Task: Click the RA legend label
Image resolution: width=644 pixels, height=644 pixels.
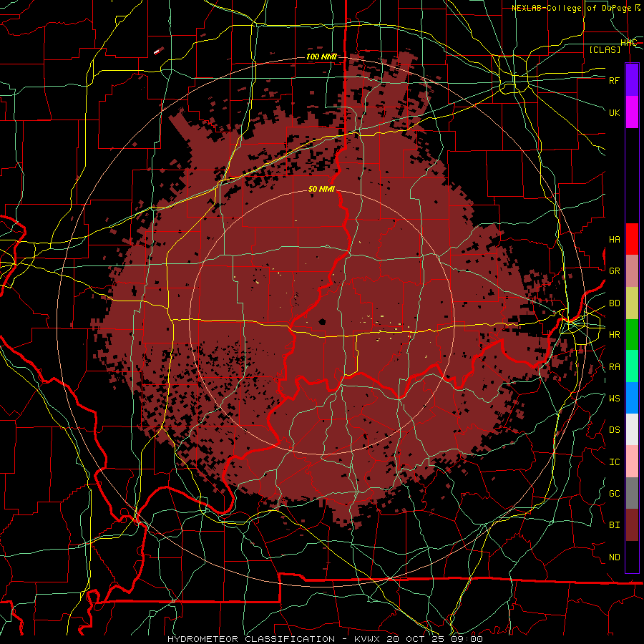Action: (615, 367)
